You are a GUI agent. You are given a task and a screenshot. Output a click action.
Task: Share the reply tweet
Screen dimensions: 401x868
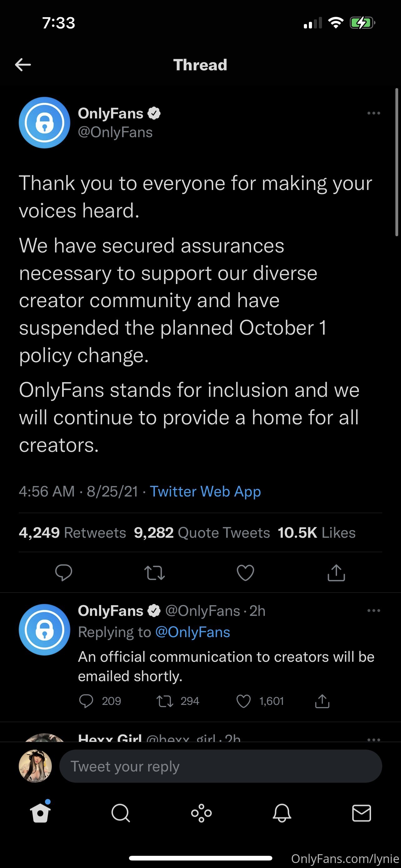[x=322, y=701]
